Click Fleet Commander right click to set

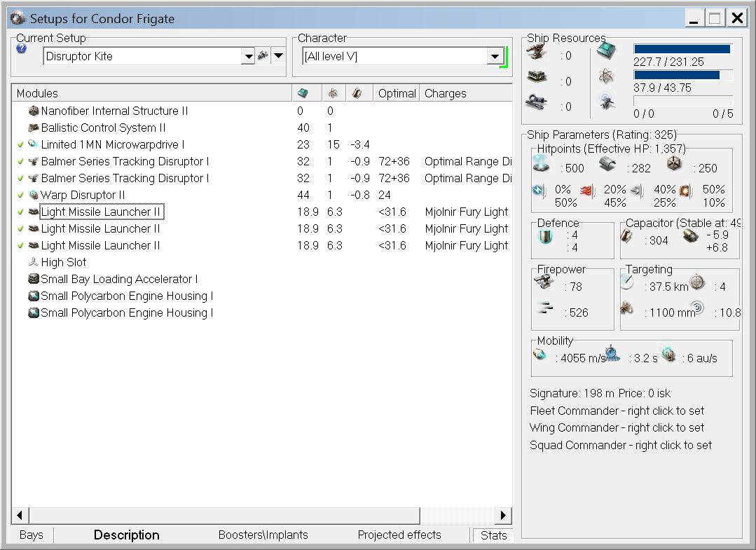pos(617,411)
